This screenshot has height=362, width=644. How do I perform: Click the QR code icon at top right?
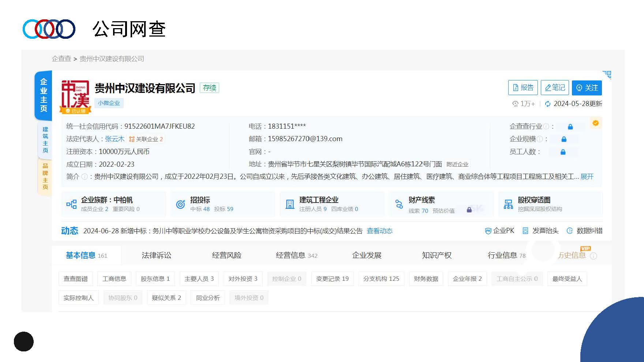click(x=607, y=75)
